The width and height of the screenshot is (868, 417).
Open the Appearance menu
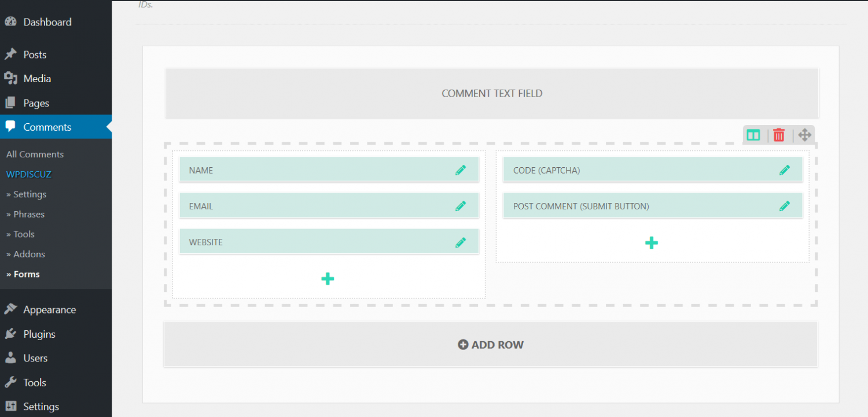pyautogui.click(x=49, y=309)
